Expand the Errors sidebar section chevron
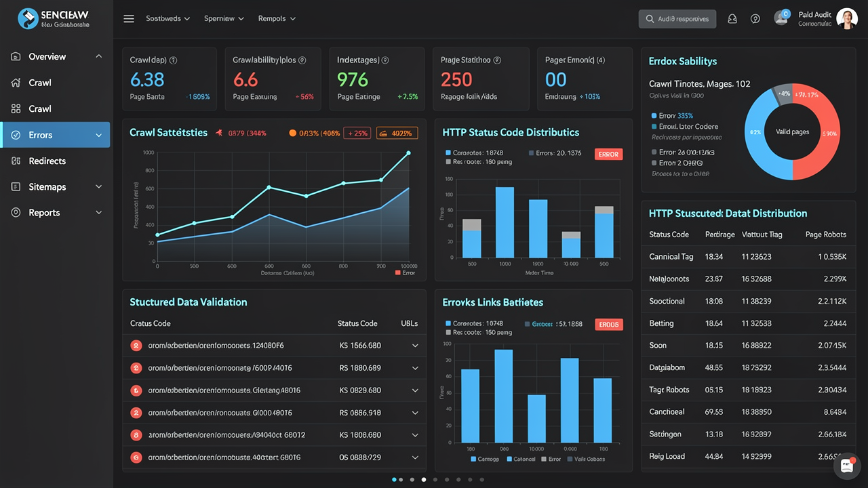This screenshot has width=868, height=488. 99,134
